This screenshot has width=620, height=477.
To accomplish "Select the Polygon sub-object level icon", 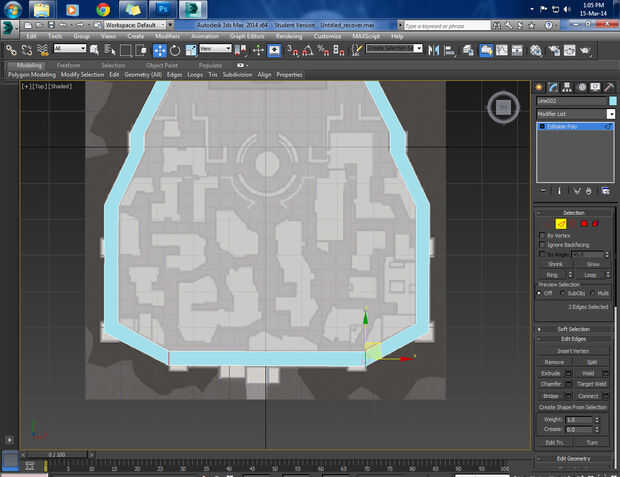I will click(583, 223).
